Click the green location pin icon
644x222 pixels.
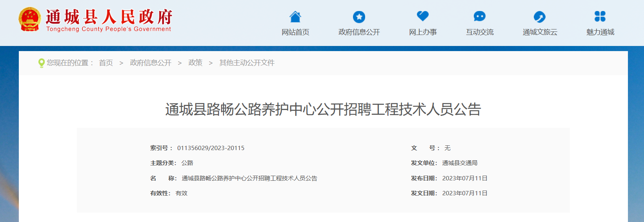click(41, 63)
